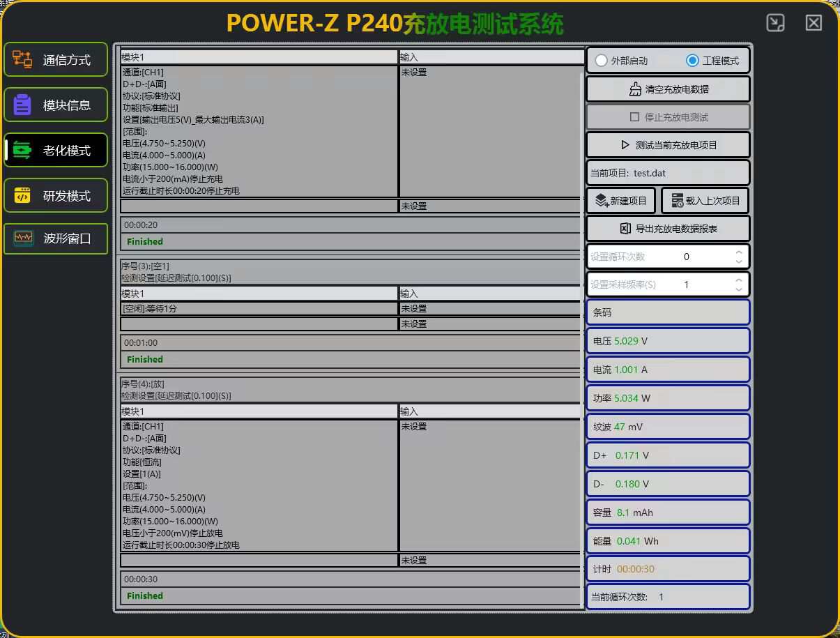840x638 pixels.
Task: Click 运行截止时长00:00:30停止放电 line
Action: [181, 545]
